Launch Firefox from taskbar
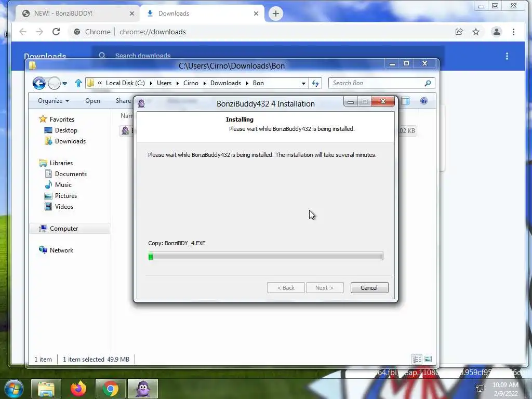This screenshot has width=532, height=399. tap(78, 389)
